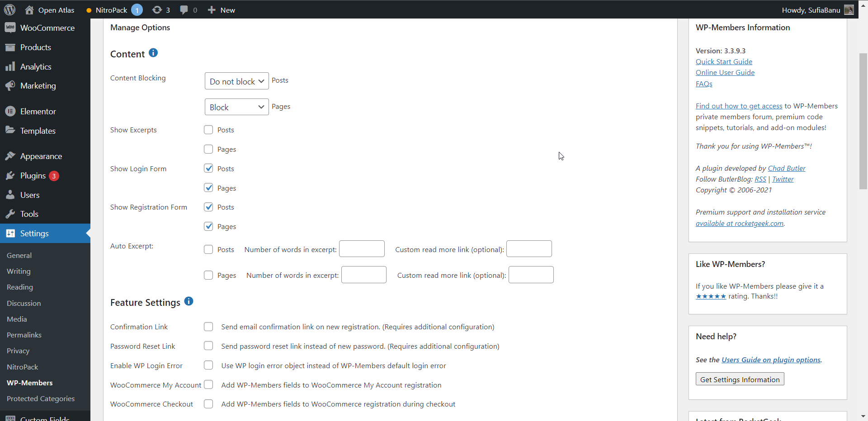The height and width of the screenshot is (421, 868).
Task: Open the Twitter link
Action: 783,179
